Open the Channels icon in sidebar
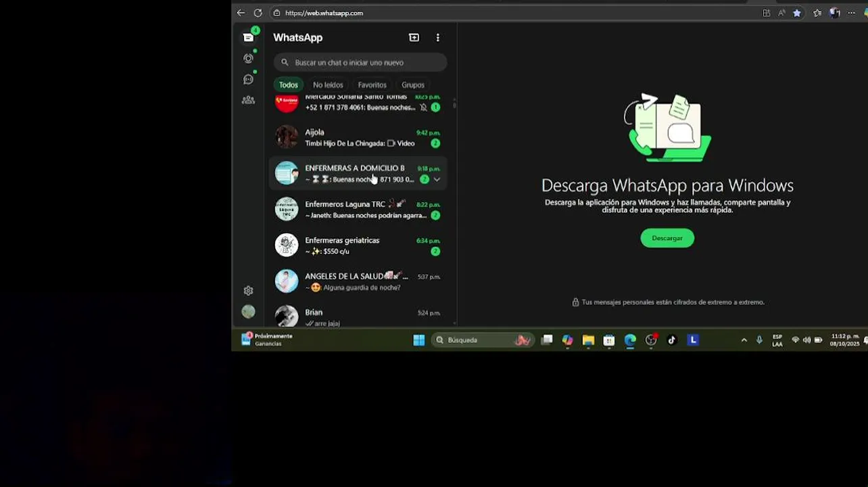This screenshot has height=487, width=868. tap(248, 79)
